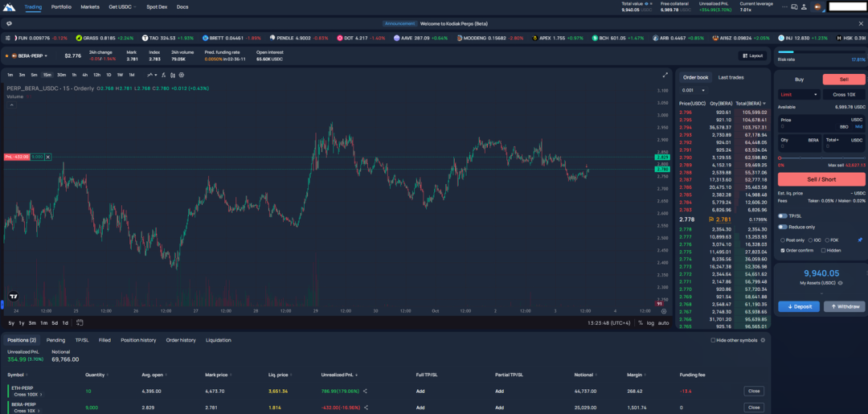Open the chart style candles icon
The height and width of the screenshot is (414, 868).
[x=173, y=75]
